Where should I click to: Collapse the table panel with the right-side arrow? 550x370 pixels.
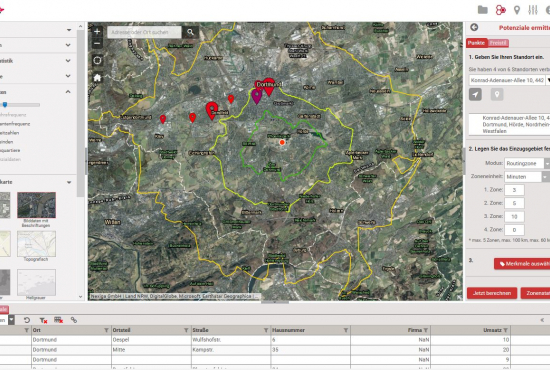pyautogui.click(x=542, y=320)
